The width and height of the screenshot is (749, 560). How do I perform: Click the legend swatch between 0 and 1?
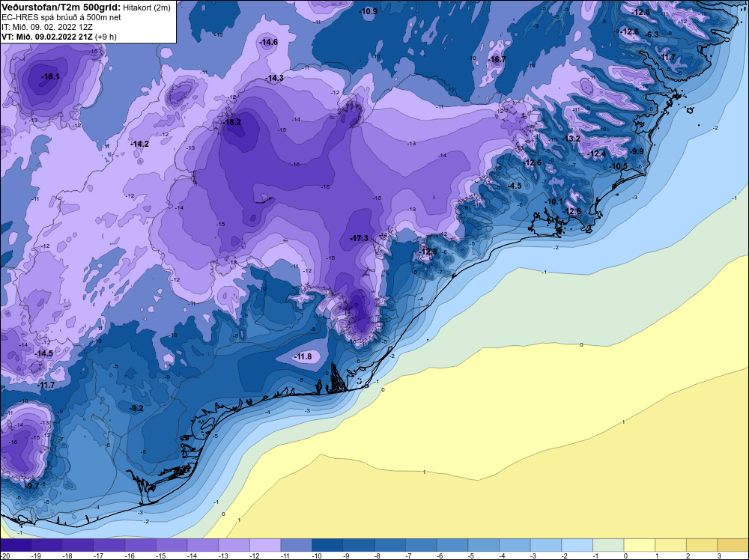tap(639, 545)
